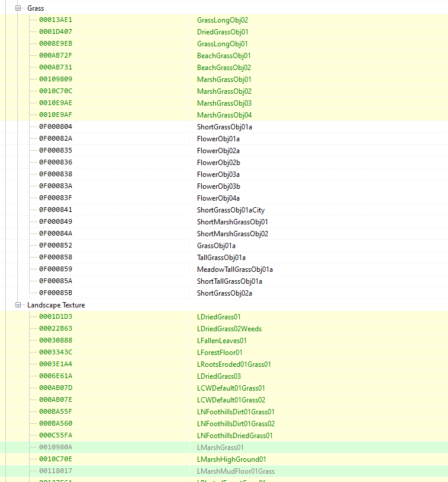Screen dimensions: 448x482
Task: Select form ID 0F00085B
Action: coord(56,293)
